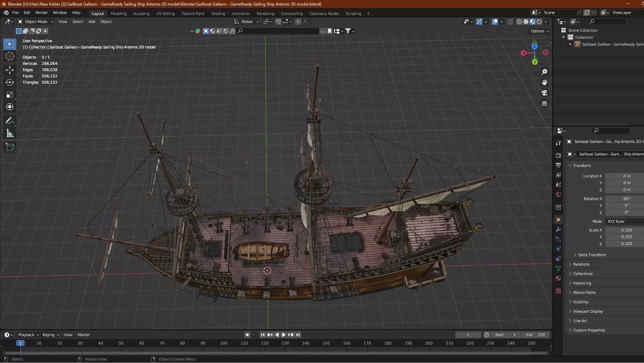The height and width of the screenshot is (363, 644).
Task: Toggle X-ray mode
Action: (510, 22)
